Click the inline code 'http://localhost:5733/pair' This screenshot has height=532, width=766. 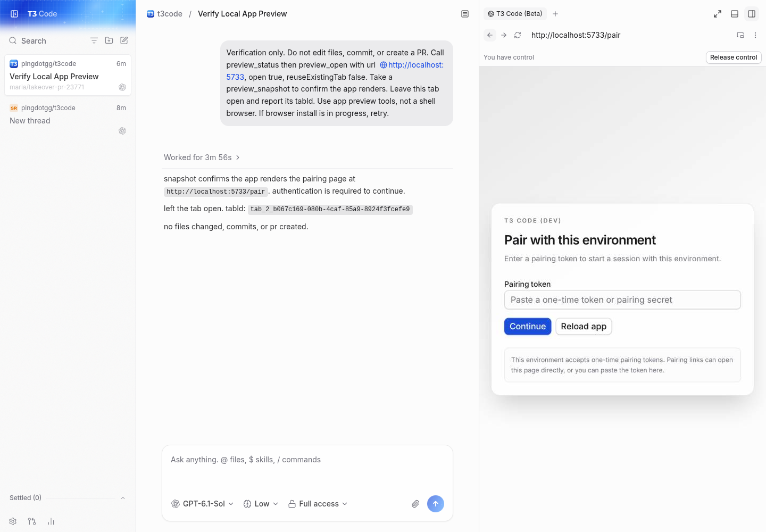tap(216, 192)
